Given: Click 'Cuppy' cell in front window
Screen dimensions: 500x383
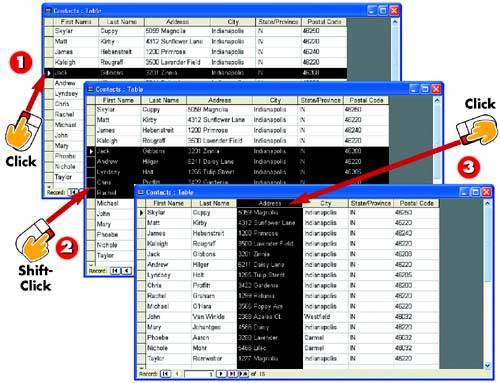Looking at the screenshot, I should pyautogui.click(x=214, y=212).
